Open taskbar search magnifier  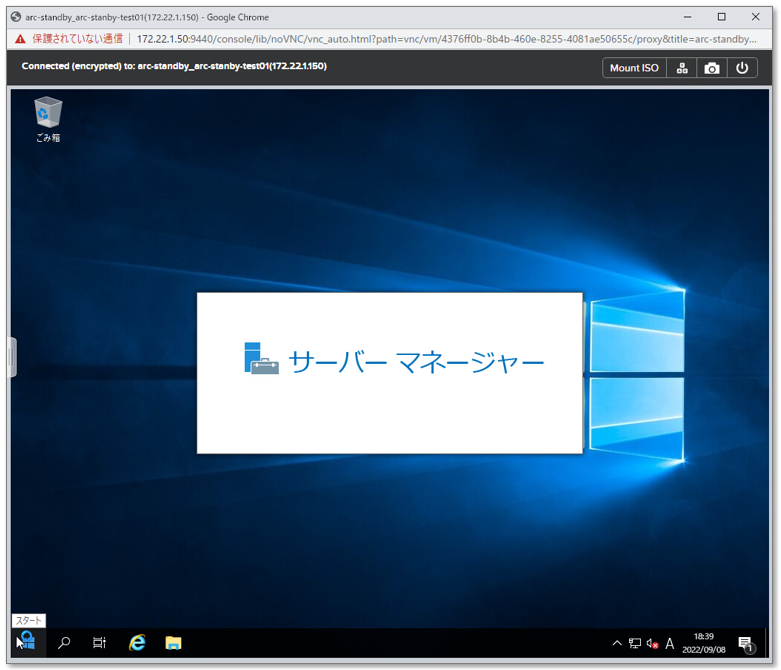tap(64, 643)
